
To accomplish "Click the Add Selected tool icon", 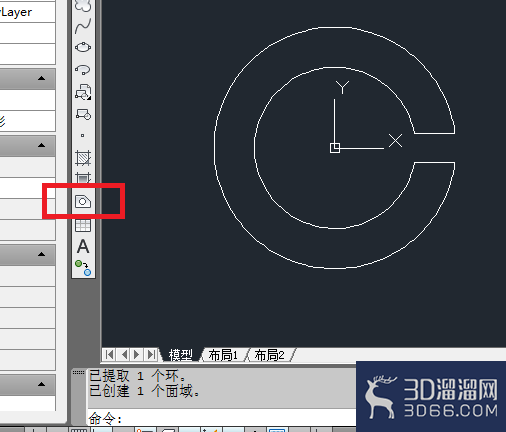I will [83, 268].
